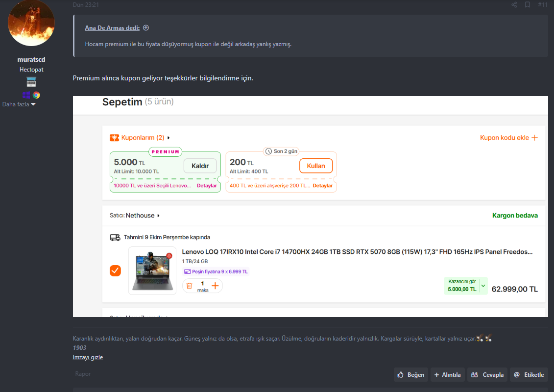Expand Daha fazla user details

pyautogui.click(x=19, y=104)
